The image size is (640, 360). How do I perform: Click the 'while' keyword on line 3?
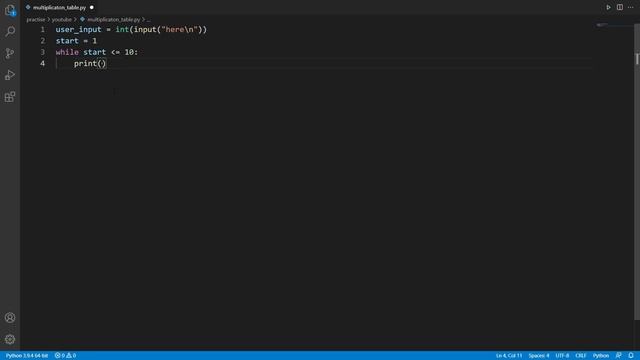[x=67, y=52]
